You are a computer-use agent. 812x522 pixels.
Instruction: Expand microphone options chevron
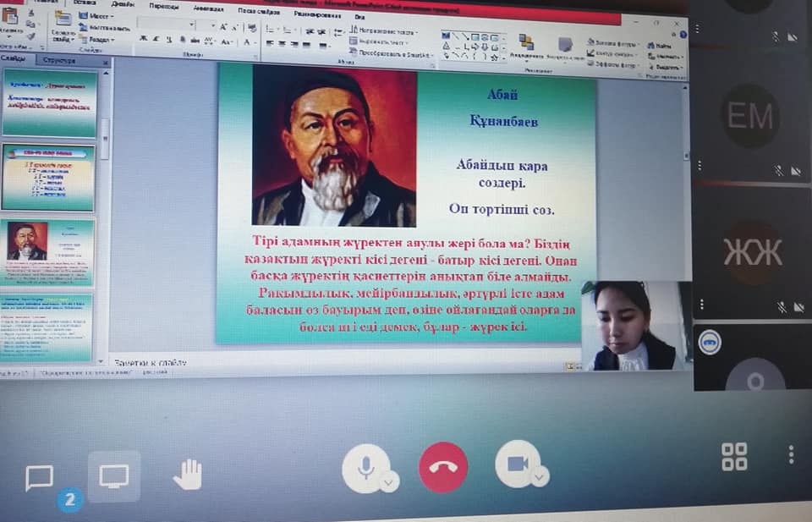tap(389, 482)
